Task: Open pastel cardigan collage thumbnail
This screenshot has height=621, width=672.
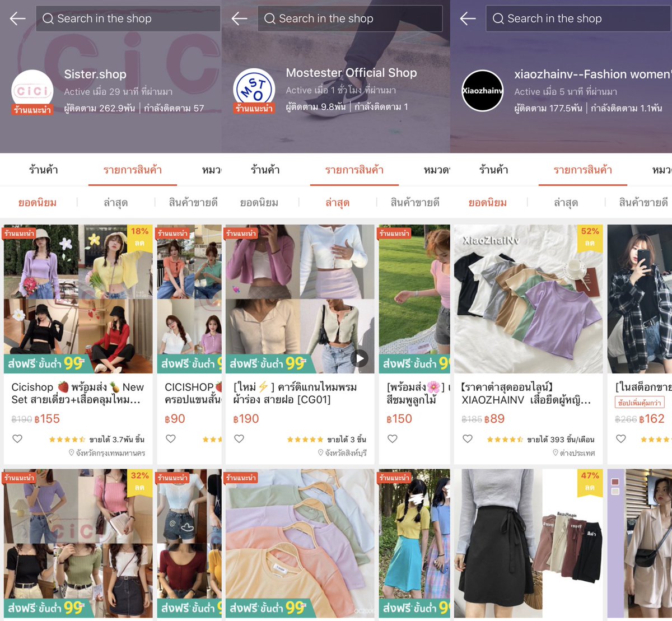Action: 300,299
